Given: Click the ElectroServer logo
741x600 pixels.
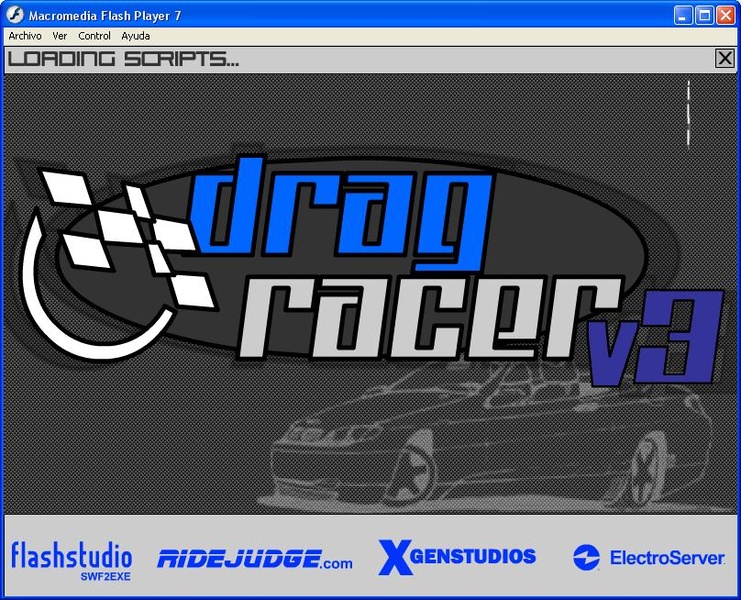Looking at the screenshot, I should click(x=648, y=558).
